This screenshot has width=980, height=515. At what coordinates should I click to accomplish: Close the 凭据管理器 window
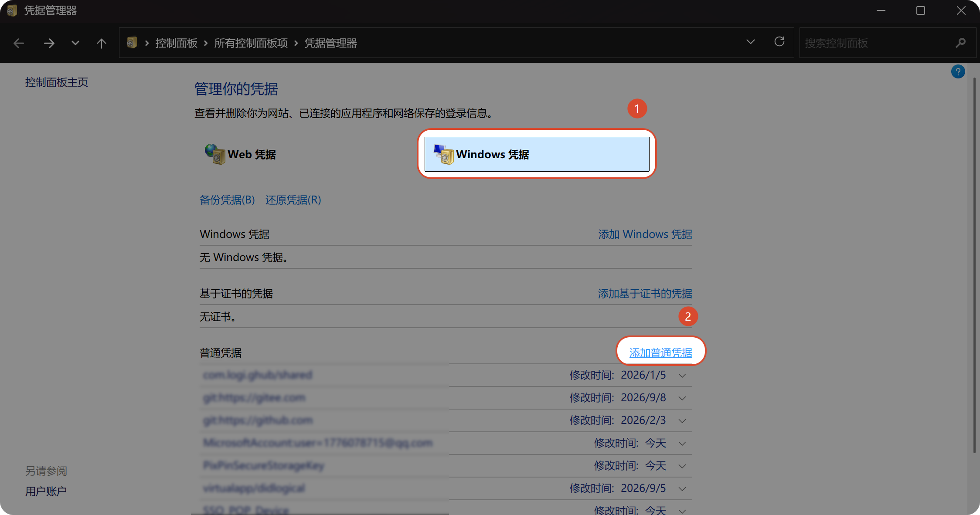tap(961, 10)
